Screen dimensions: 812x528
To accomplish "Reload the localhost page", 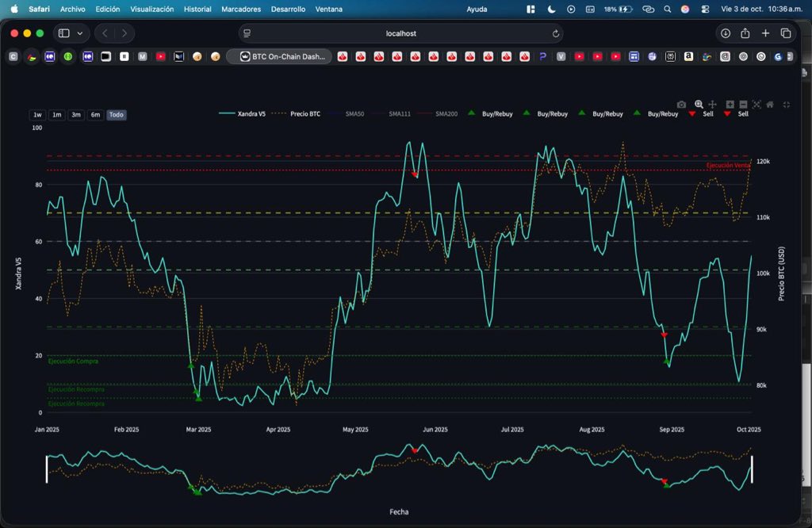I will coord(556,33).
